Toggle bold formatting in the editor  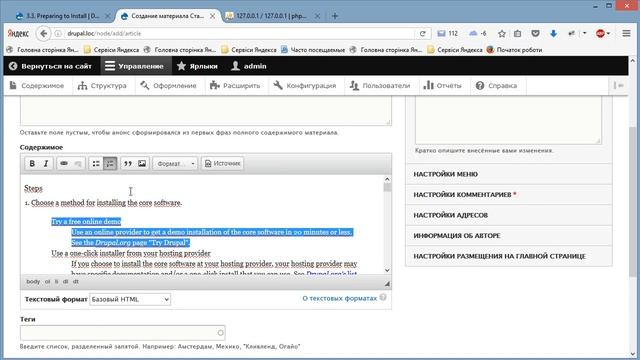click(32, 164)
